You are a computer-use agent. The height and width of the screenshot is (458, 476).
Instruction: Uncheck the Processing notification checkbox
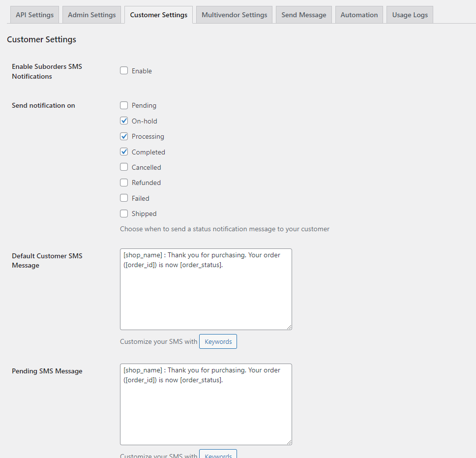tap(124, 136)
